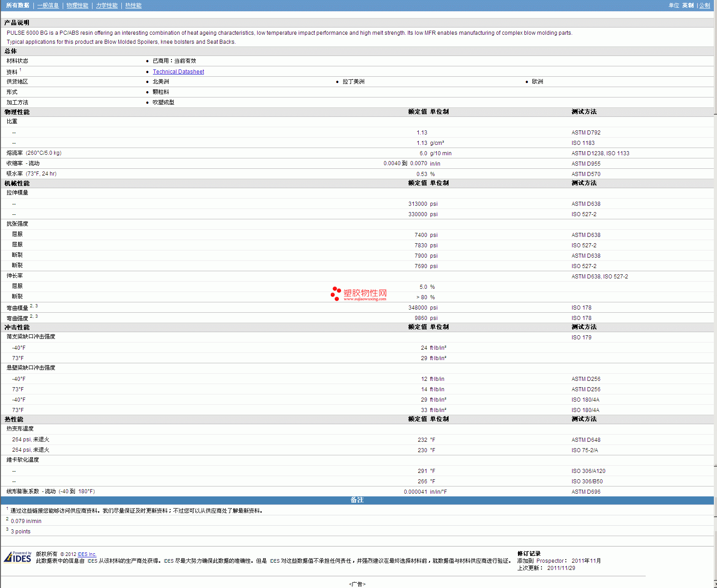Click the Prospector link in revision record
Image resolution: width=717 pixels, height=588 pixels.
coord(550,561)
